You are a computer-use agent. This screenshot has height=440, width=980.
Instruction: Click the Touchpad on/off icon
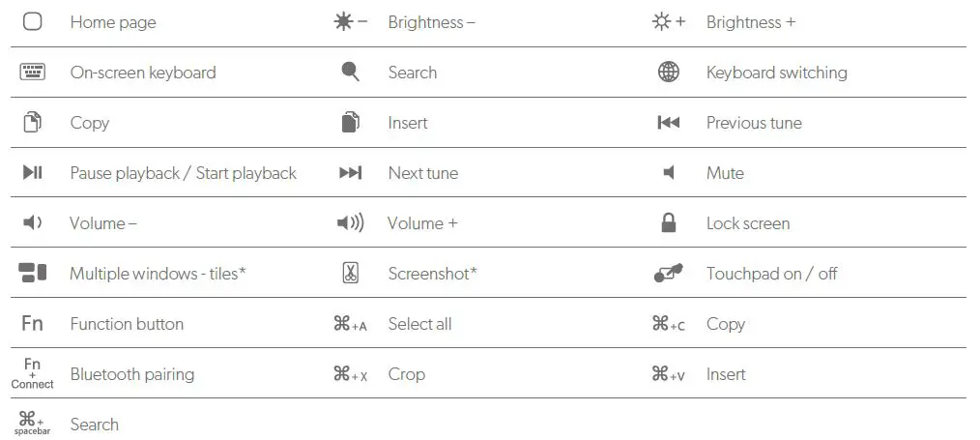click(x=668, y=273)
